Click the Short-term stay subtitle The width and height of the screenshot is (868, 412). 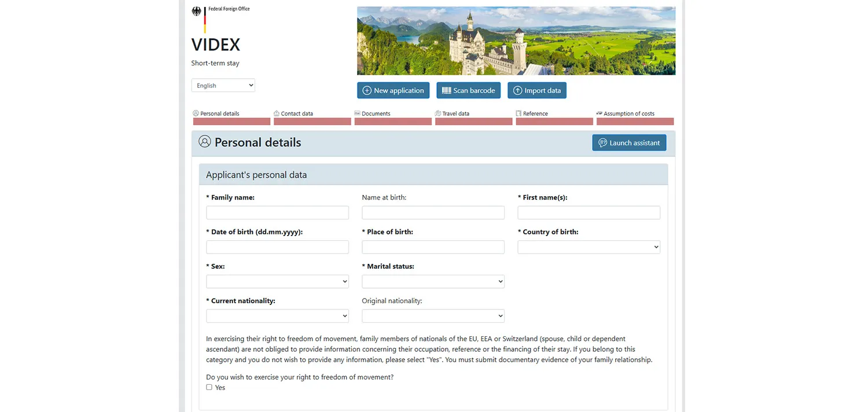coord(215,63)
